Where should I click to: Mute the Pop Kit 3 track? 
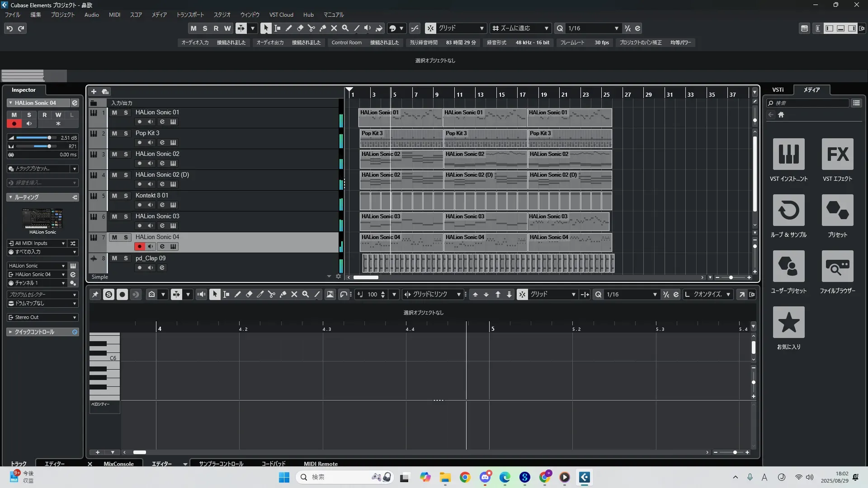[x=114, y=133]
